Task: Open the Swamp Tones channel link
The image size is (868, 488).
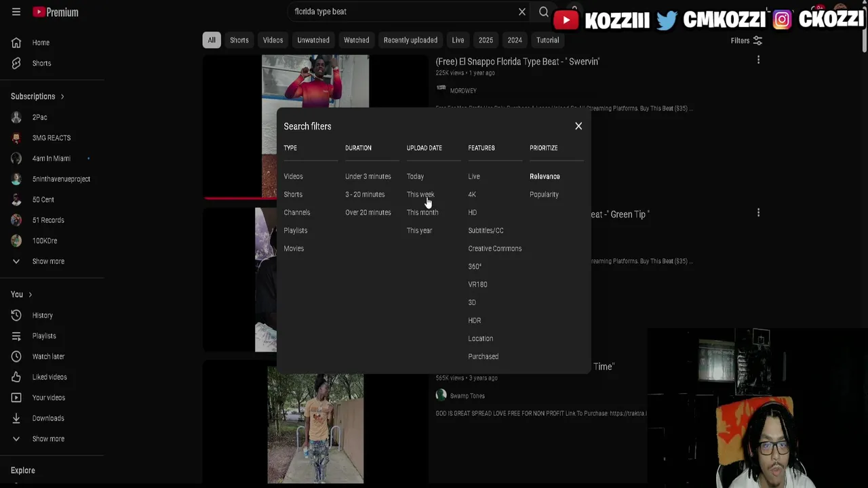Action: (467, 396)
